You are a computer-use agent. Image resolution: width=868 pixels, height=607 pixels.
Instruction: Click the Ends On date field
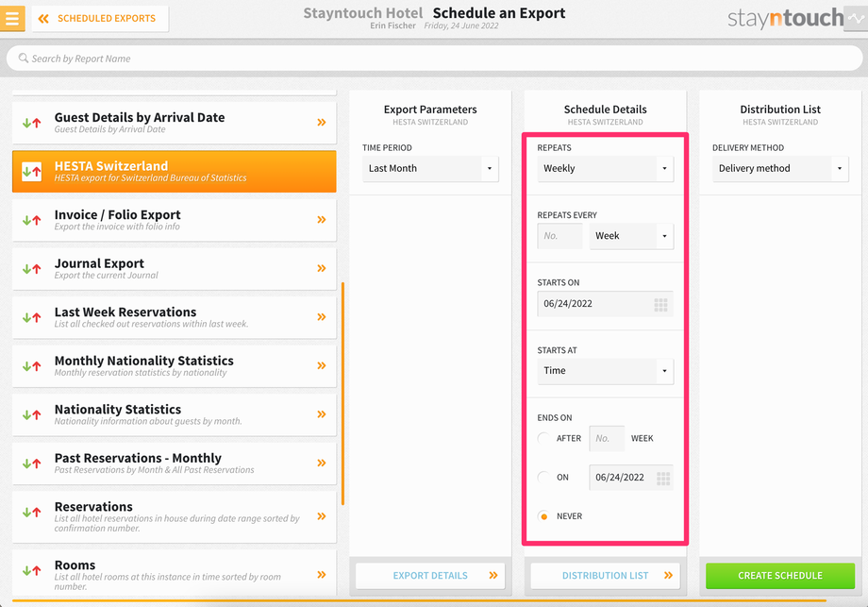tap(631, 478)
